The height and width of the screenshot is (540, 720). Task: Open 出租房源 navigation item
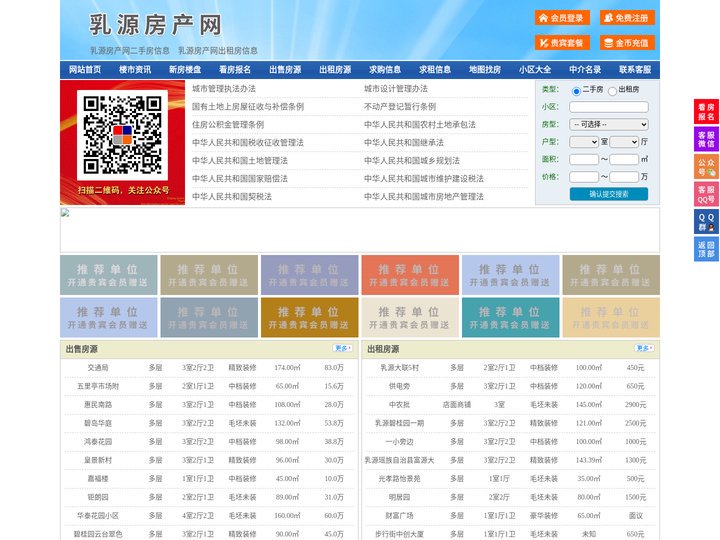click(335, 70)
